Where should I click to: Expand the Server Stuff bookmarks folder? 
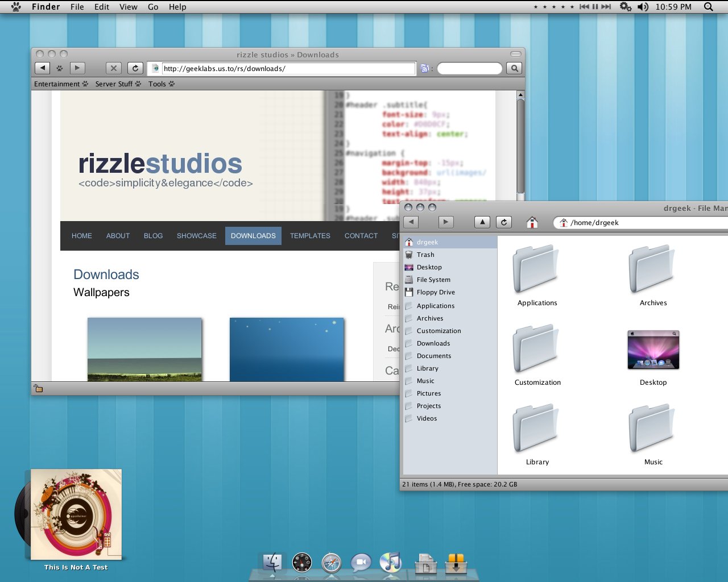(x=118, y=84)
